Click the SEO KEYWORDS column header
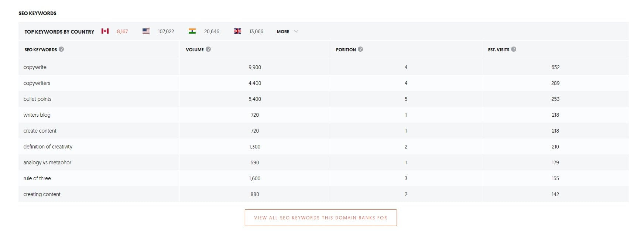 click(x=41, y=49)
